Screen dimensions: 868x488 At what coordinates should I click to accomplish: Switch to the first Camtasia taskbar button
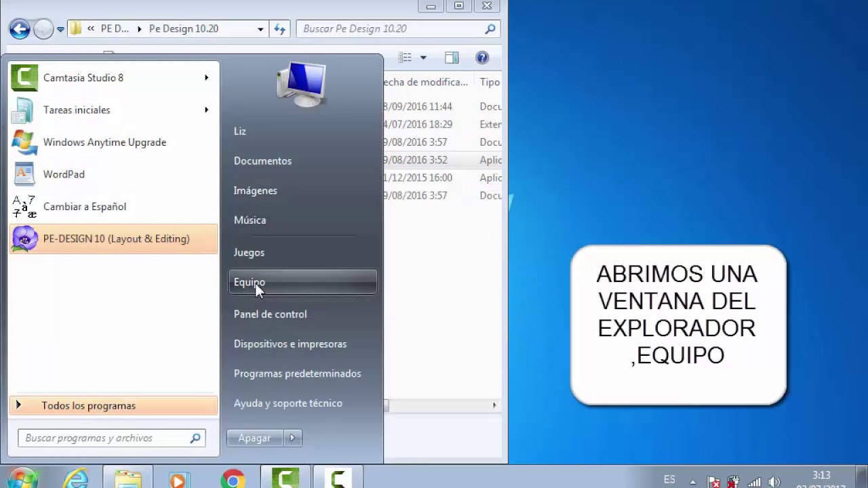[285, 479]
